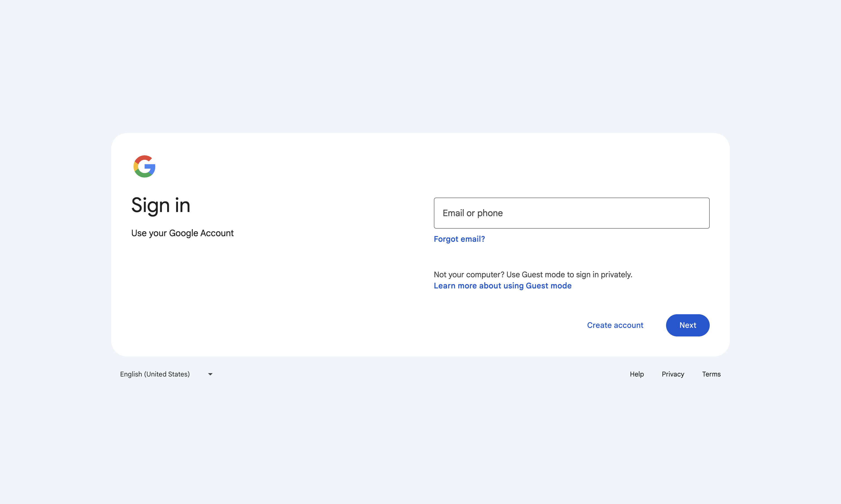Screen dimensions: 841x504
Task: Click the "Use your Google Account" subtitle
Action: 182,233
